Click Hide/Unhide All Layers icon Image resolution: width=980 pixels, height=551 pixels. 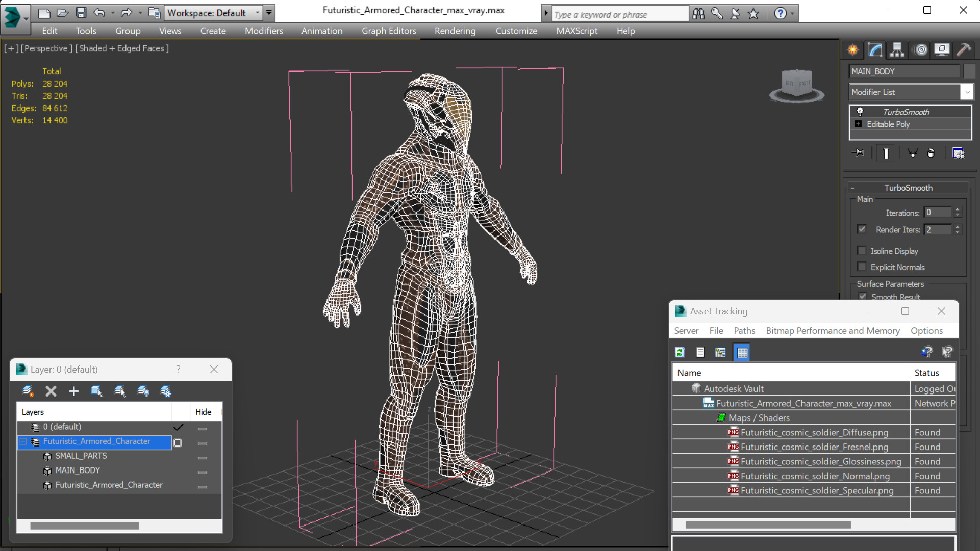(x=143, y=391)
